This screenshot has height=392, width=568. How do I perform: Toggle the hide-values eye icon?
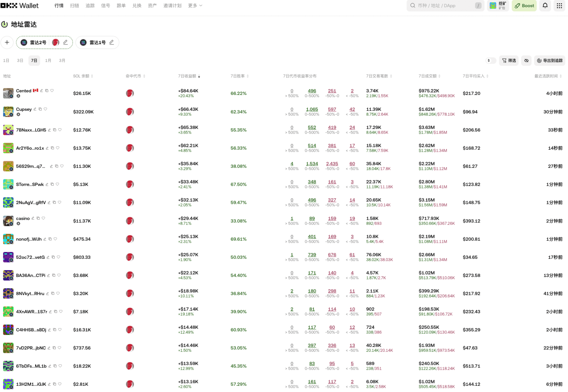coord(526,60)
